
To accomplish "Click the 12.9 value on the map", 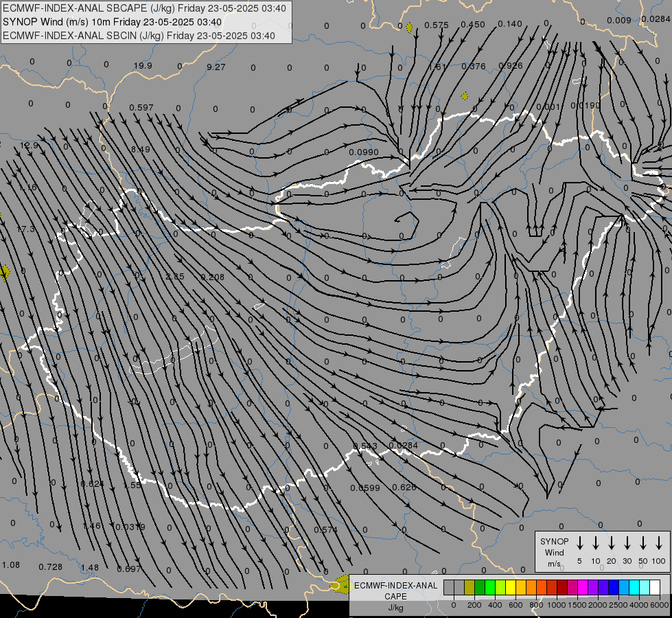I will coord(29,145).
